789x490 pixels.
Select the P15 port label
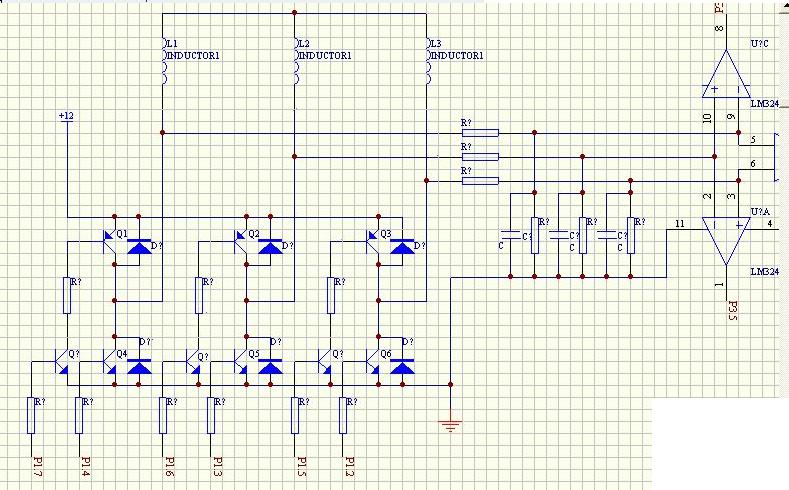pyautogui.click(x=302, y=465)
